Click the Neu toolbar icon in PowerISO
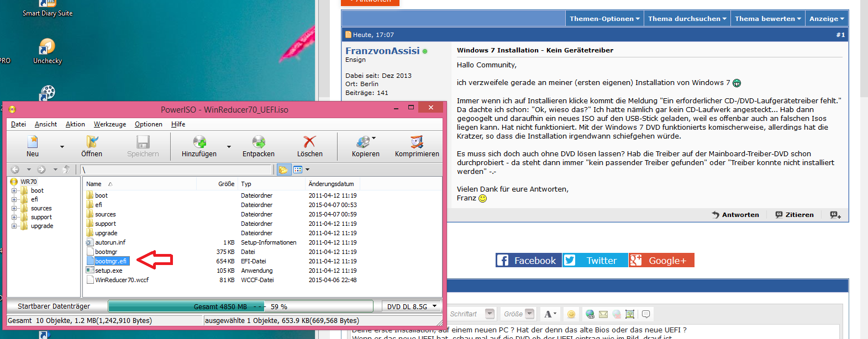 pyautogui.click(x=33, y=142)
